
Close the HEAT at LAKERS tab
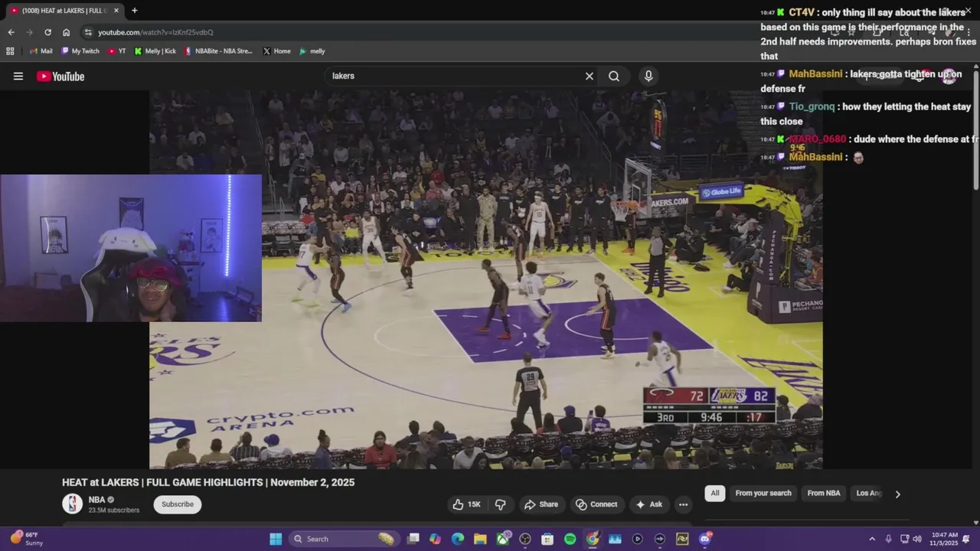(116, 11)
